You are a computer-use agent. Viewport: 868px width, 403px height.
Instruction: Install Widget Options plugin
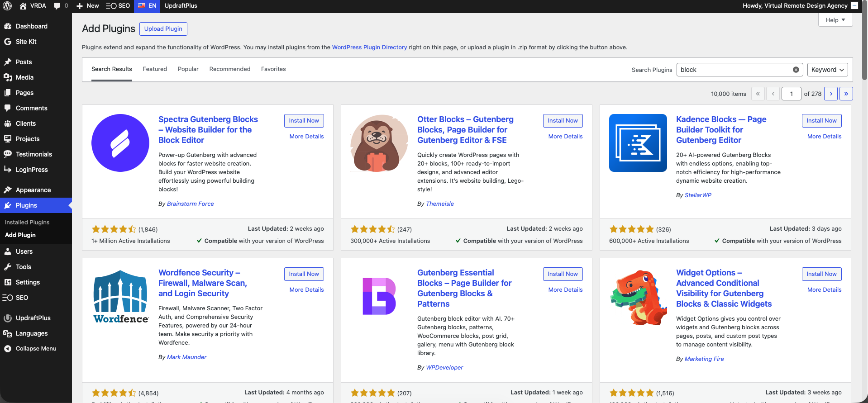pos(822,274)
